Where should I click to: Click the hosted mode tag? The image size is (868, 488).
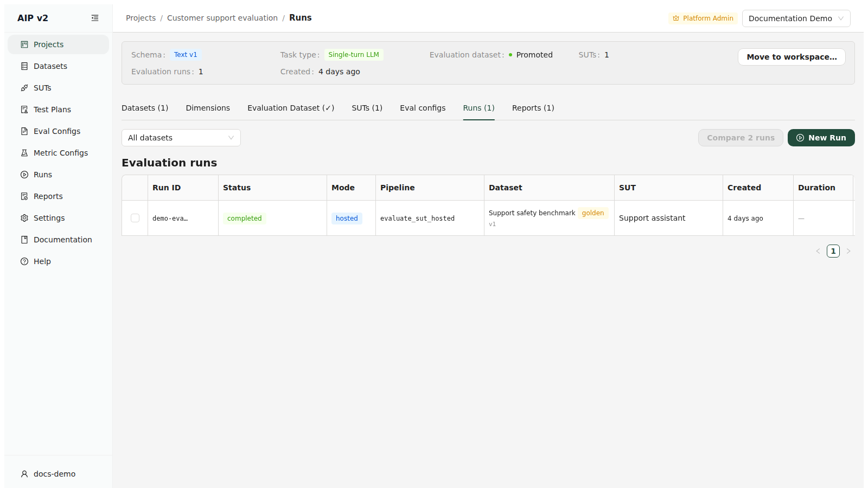click(347, 219)
